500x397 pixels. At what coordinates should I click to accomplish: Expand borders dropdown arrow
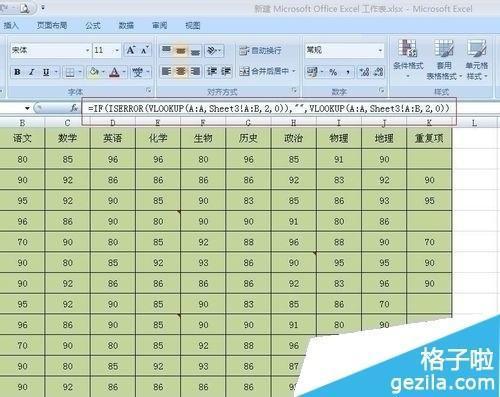click(80, 72)
